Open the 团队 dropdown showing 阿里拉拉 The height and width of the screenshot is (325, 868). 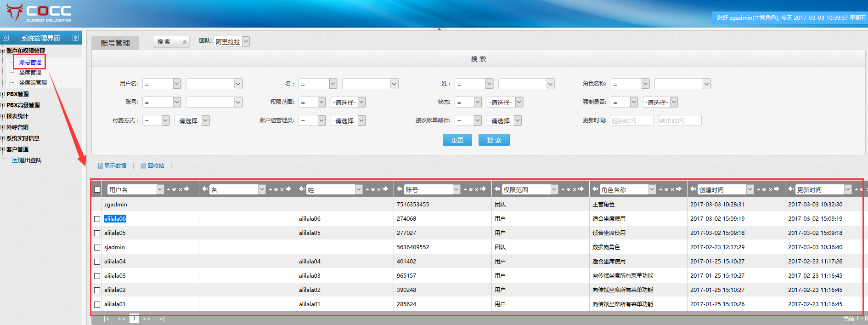coord(231,41)
